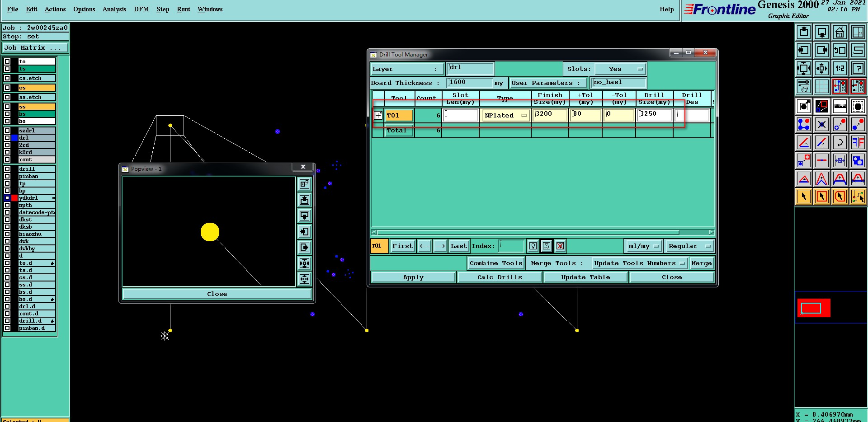The height and width of the screenshot is (422, 868).
Task: Open the DFM menu
Action: (142, 9)
